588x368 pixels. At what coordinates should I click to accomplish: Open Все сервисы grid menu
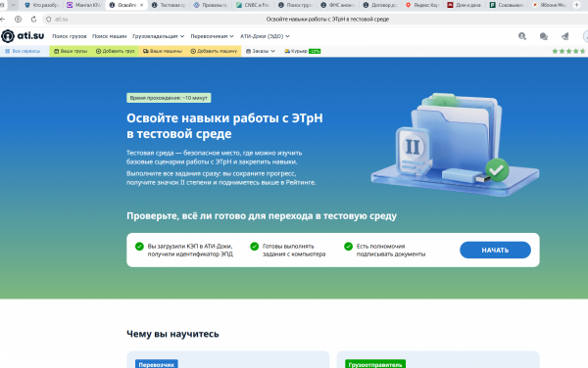(x=23, y=51)
